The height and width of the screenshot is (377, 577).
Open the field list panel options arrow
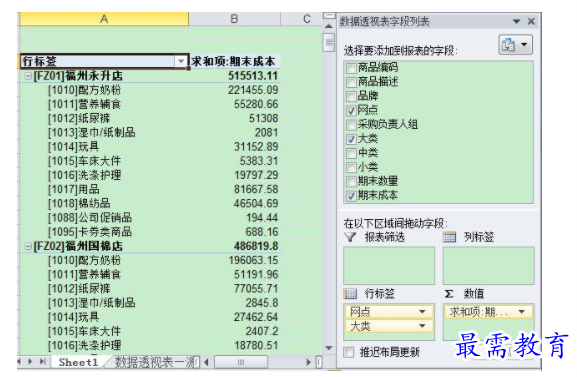(x=517, y=22)
